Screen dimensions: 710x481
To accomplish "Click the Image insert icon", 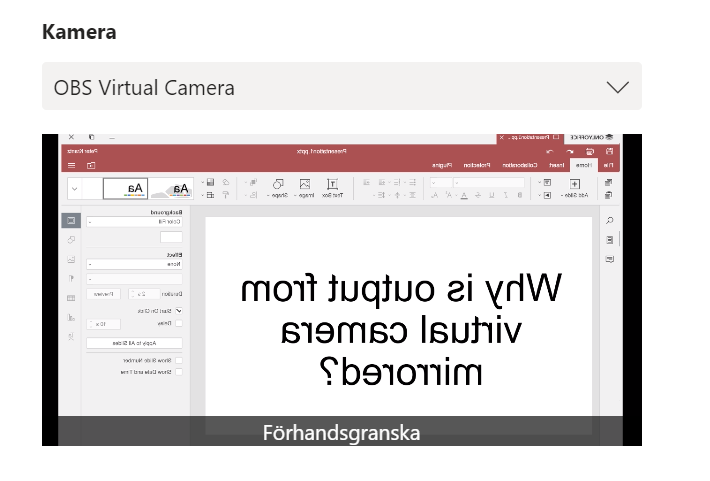I will tap(305, 184).
